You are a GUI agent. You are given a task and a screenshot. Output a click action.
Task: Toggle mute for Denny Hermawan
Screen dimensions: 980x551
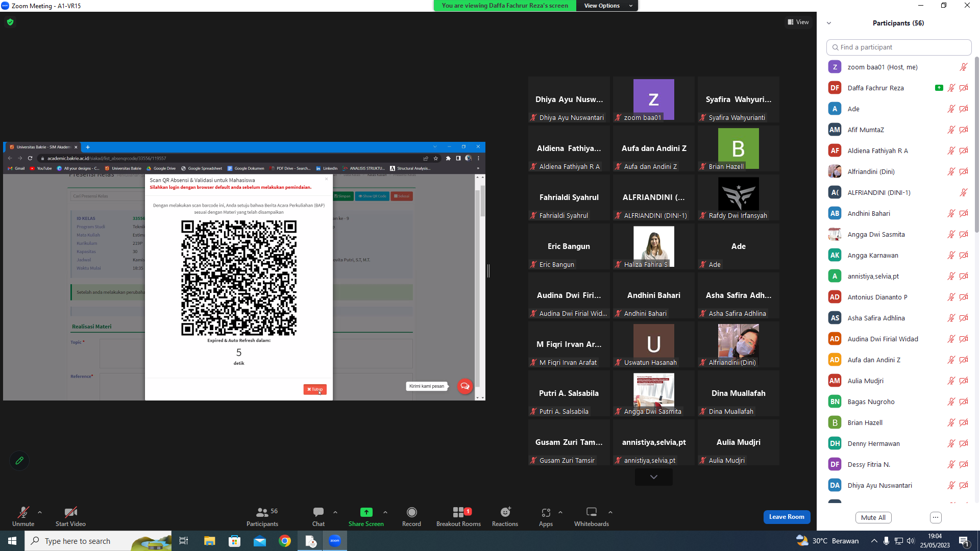coord(951,443)
